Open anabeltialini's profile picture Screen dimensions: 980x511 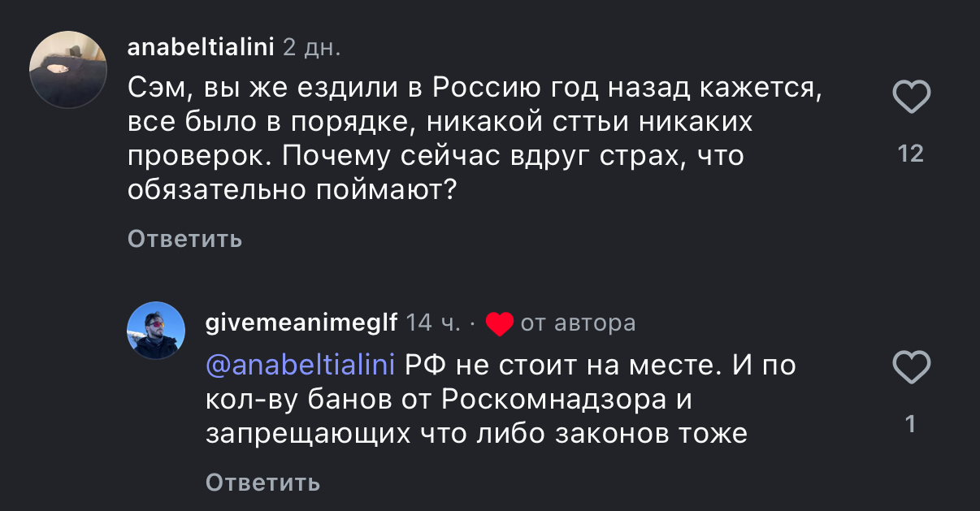[68, 70]
